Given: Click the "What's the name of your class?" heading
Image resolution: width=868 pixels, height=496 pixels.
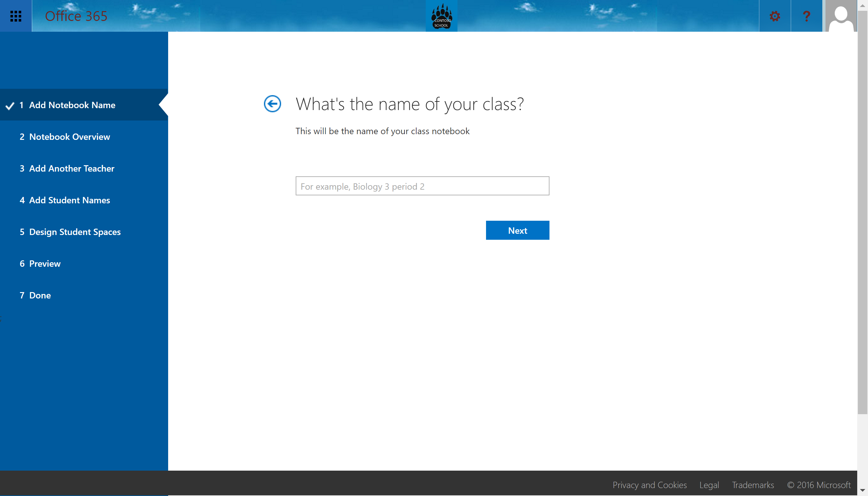Looking at the screenshot, I should 409,104.
